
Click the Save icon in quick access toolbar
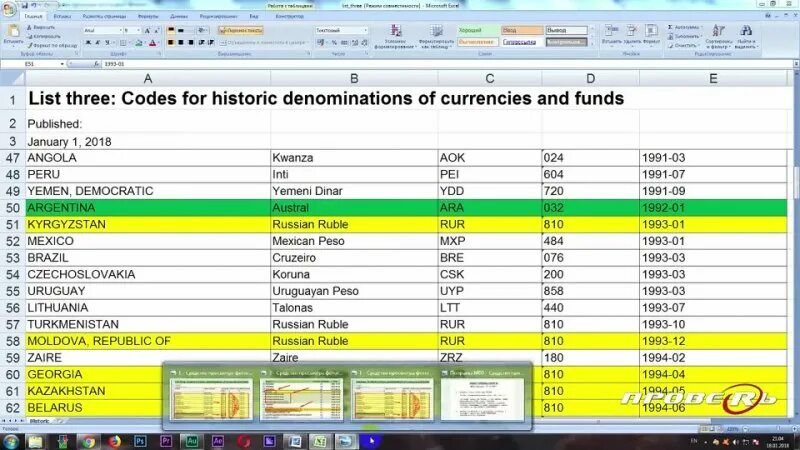pos(25,6)
